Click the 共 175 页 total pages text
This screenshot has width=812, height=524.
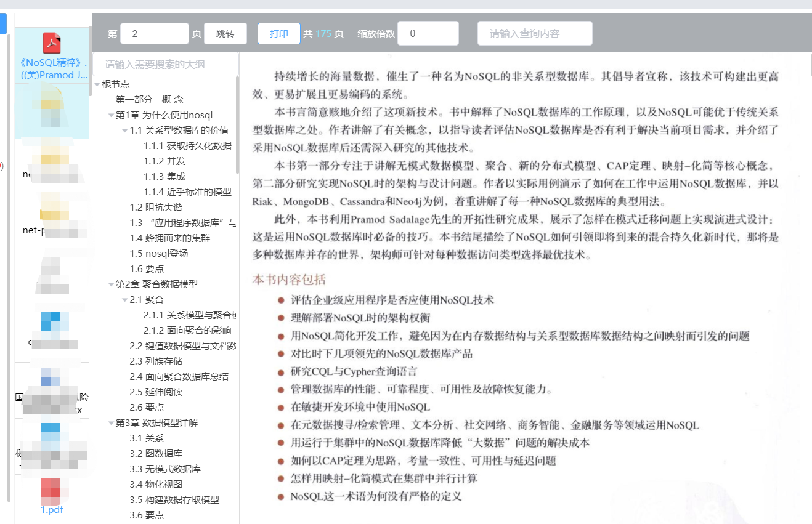tap(323, 33)
